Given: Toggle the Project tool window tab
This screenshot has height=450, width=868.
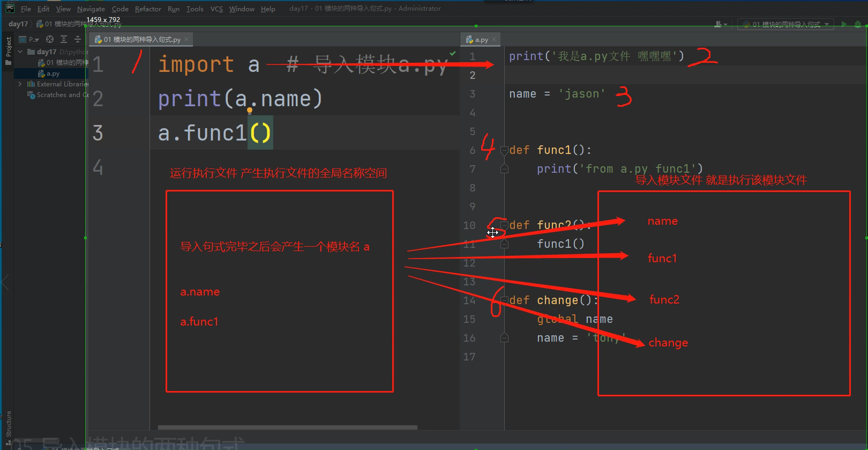Looking at the screenshot, I should click(x=8, y=47).
